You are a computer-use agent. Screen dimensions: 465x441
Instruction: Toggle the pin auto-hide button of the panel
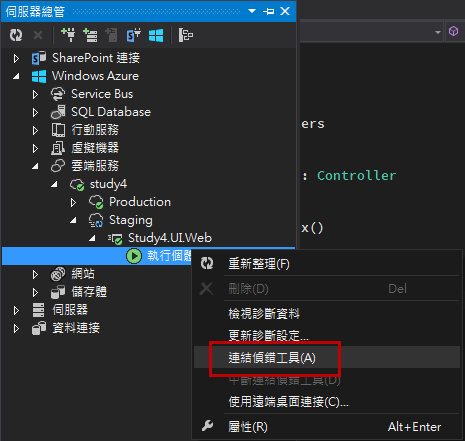coord(268,11)
